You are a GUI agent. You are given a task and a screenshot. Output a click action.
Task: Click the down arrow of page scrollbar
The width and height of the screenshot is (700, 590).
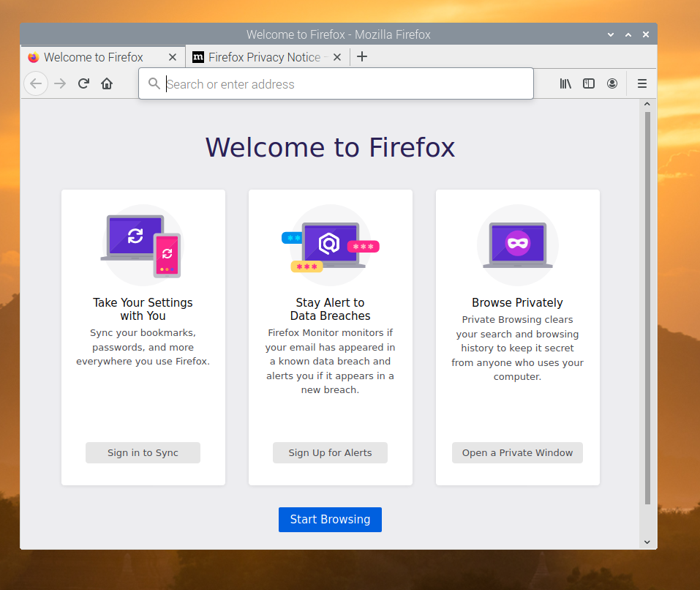[647, 542]
